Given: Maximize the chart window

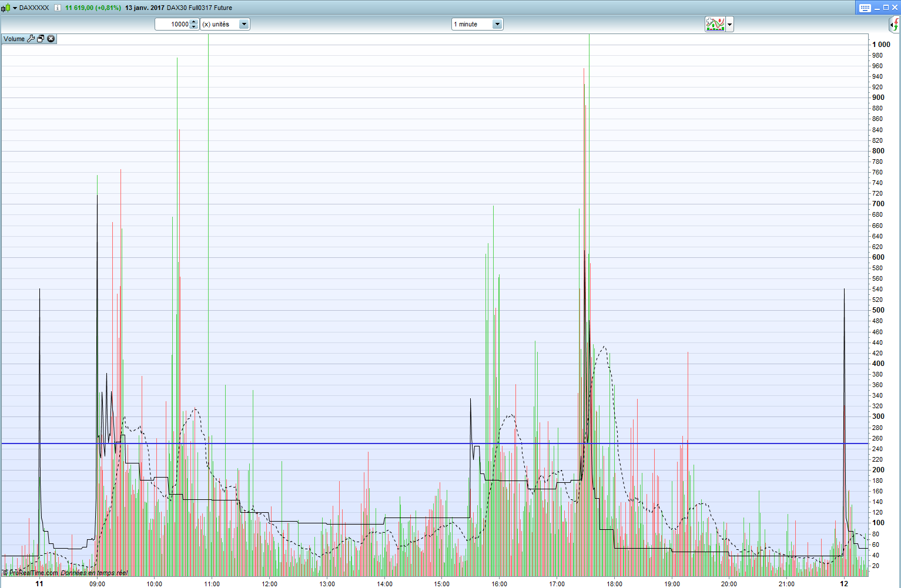Looking at the screenshot, I should pos(886,8).
